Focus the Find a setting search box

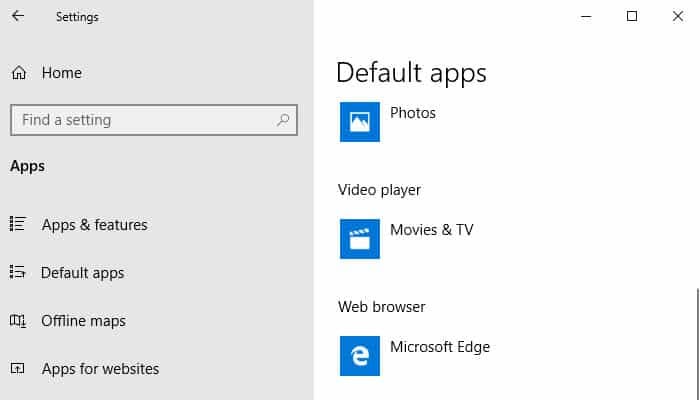[154, 120]
